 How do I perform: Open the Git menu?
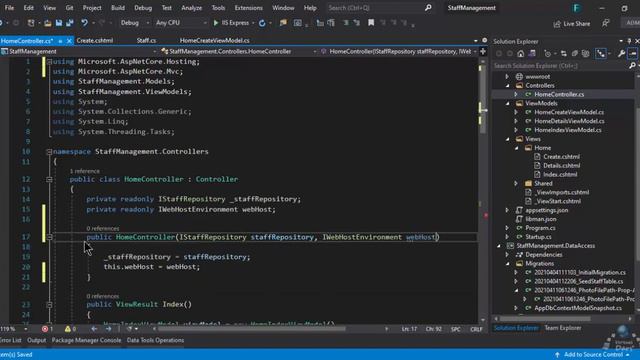point(69,8)
